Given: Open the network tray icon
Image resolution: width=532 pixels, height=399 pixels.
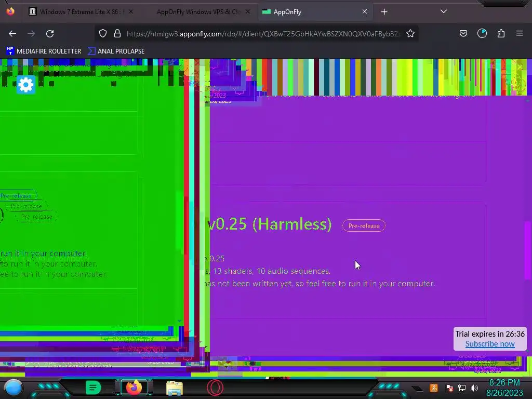Looking at the screenshot, I should [462, 388].
